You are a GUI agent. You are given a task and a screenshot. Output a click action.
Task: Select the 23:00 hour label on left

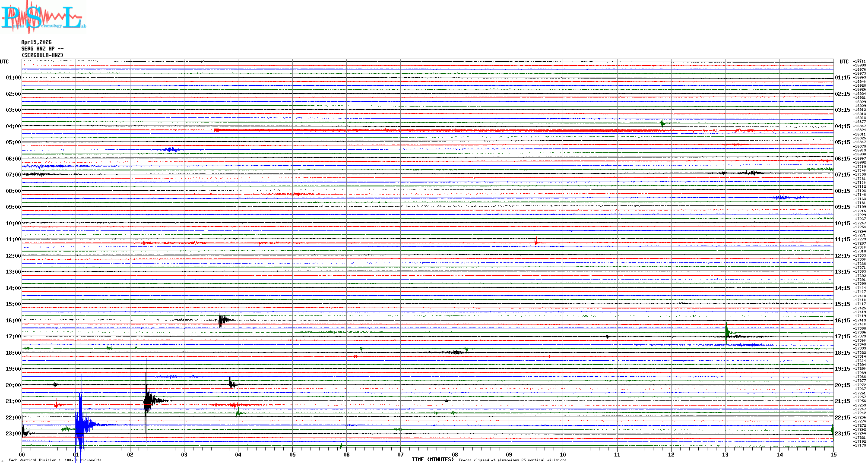(13, 434)
